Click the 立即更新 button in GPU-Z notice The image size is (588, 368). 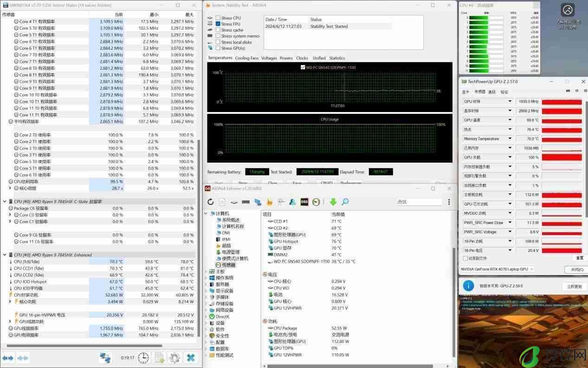pos(574,286)
